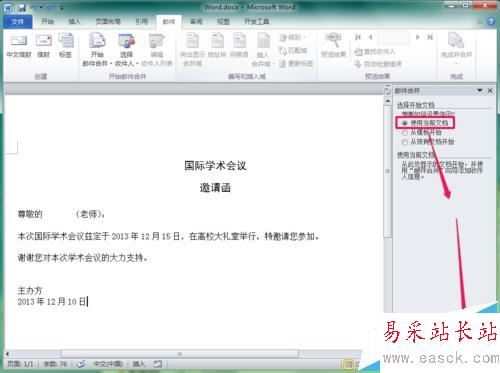
Task: Switch to the References (引用) tab
Action: (x=142, y=22)
